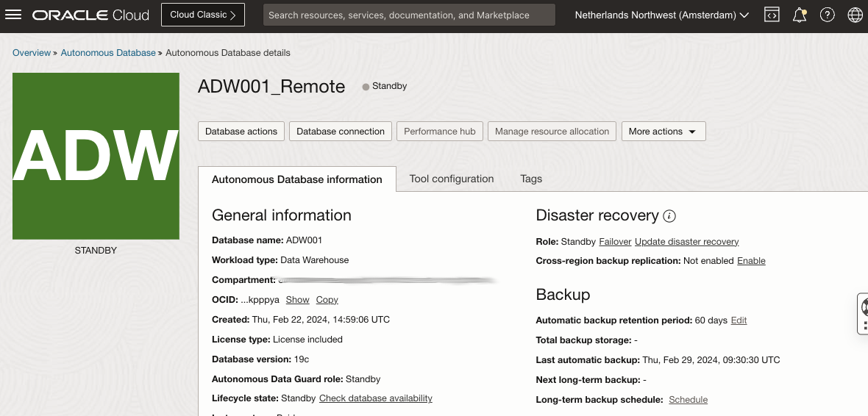Screen dimensions: 868x416
Task: Expand the Netherlands Northwest region dropdown
Action: (x=662, y=15)
